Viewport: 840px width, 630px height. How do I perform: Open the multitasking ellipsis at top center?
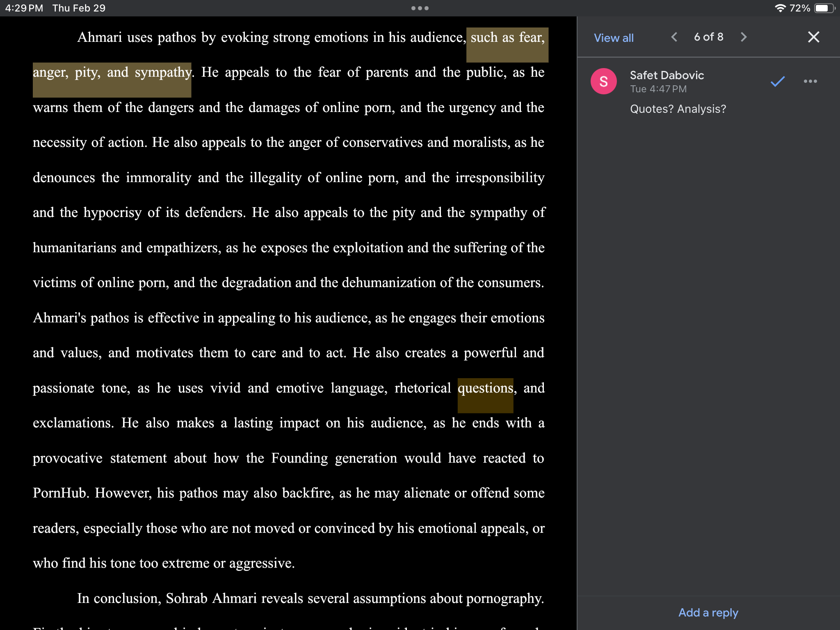click(x=420, y=7)
